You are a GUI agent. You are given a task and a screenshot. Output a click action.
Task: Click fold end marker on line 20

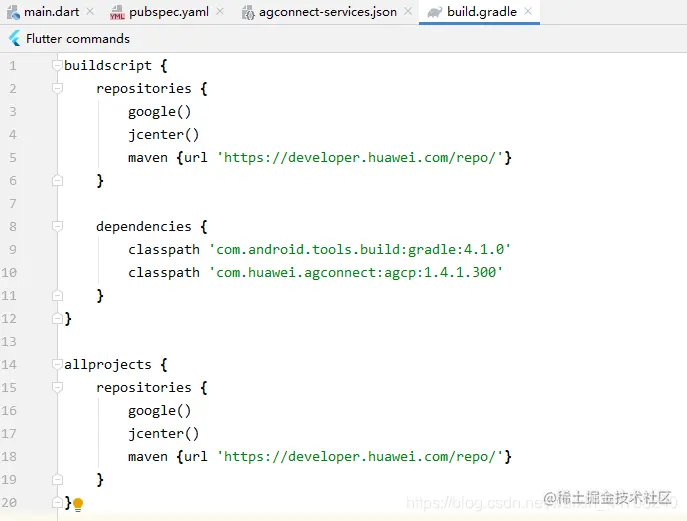[57, 502]
